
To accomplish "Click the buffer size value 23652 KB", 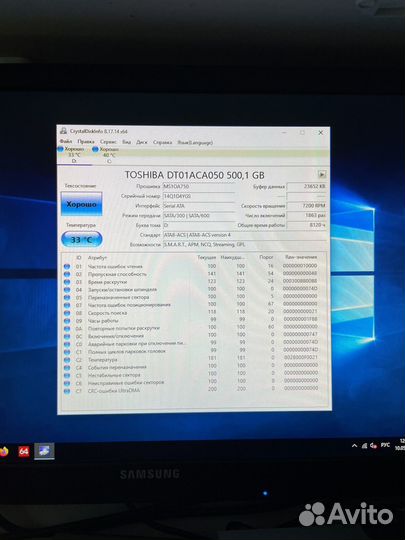I will pos(307,186).
